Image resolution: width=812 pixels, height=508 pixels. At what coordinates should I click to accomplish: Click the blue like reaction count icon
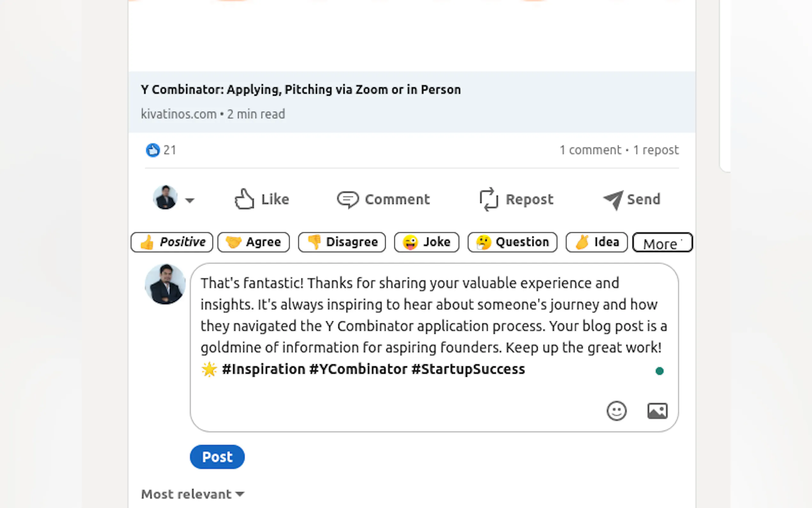[153, 150]
